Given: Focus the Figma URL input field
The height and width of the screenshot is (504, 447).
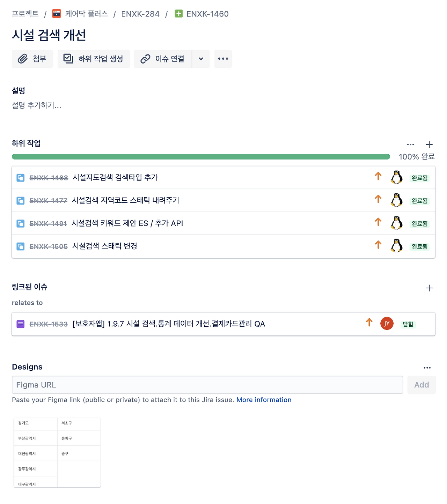Looking at the screenshot, I should point(207,385).
